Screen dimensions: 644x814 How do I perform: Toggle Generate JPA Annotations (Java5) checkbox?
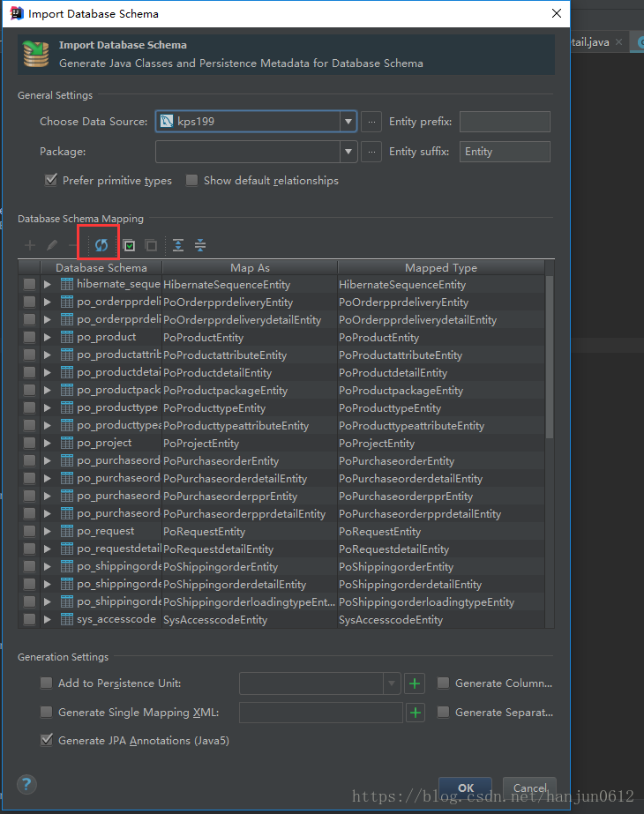click(x=46, y=740)
